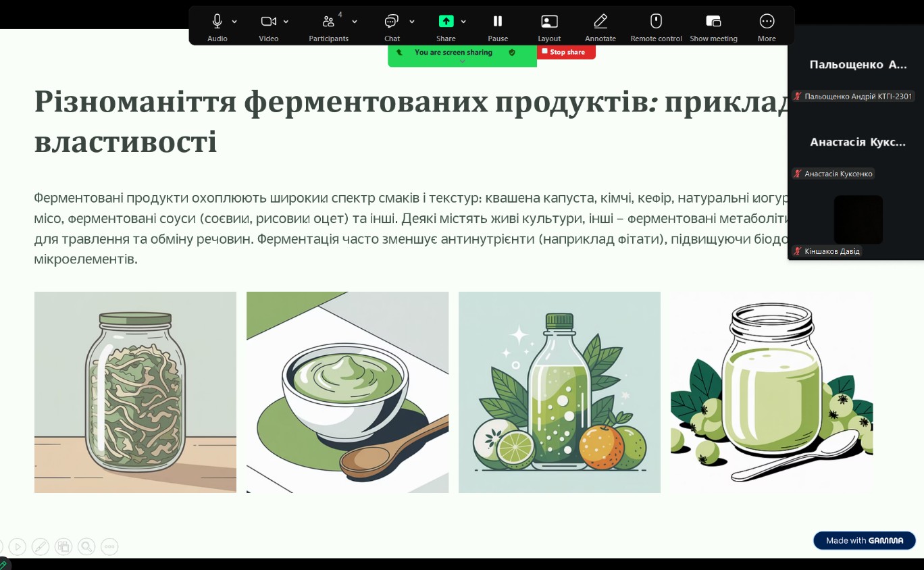Click the sauerkraut jar image

coord(135,392)
